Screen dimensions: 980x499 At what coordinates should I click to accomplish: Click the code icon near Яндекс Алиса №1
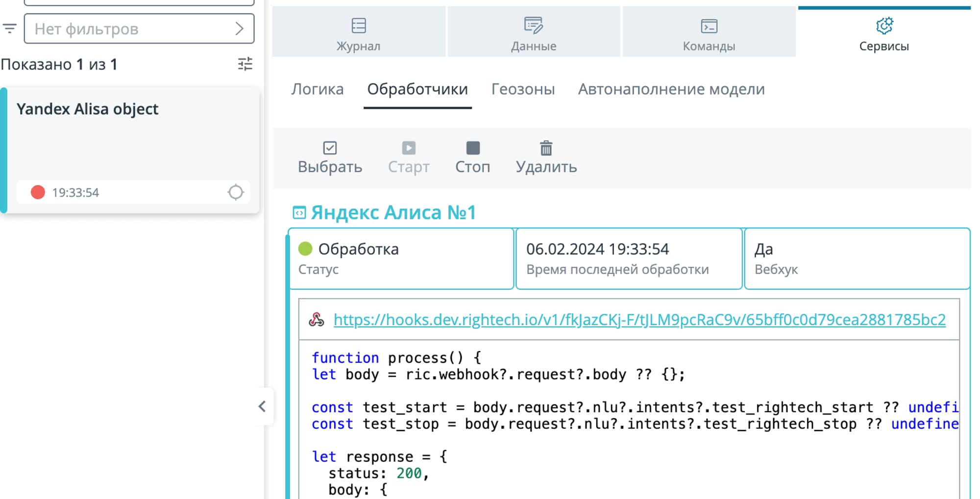coord(299,213)
